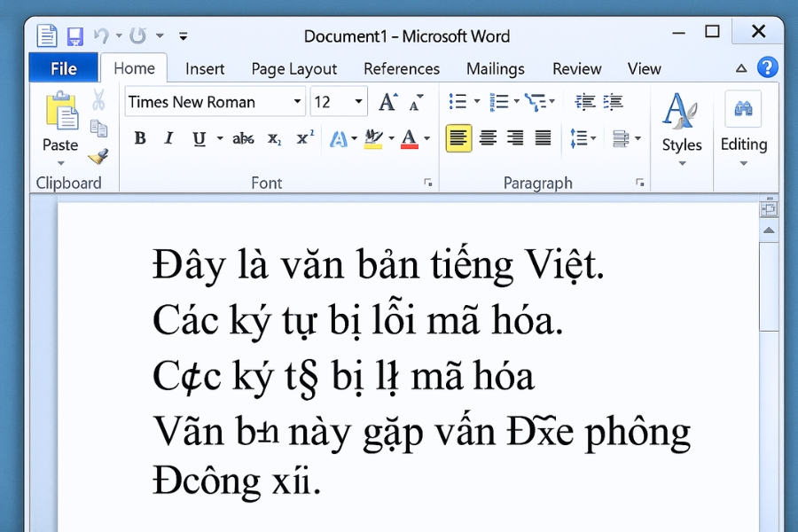
Task: Use the Format Painter
Action: pos(98,156)
